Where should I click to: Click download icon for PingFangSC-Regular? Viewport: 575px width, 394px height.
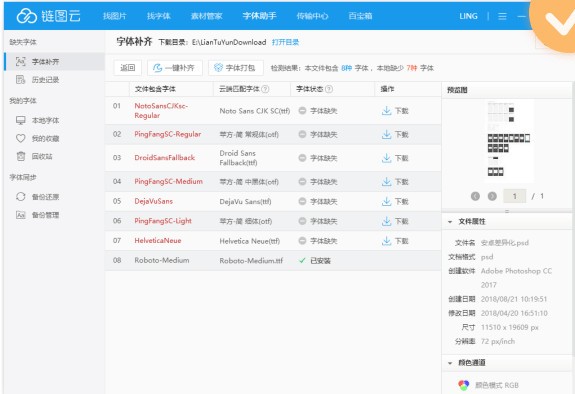(387, 134)
